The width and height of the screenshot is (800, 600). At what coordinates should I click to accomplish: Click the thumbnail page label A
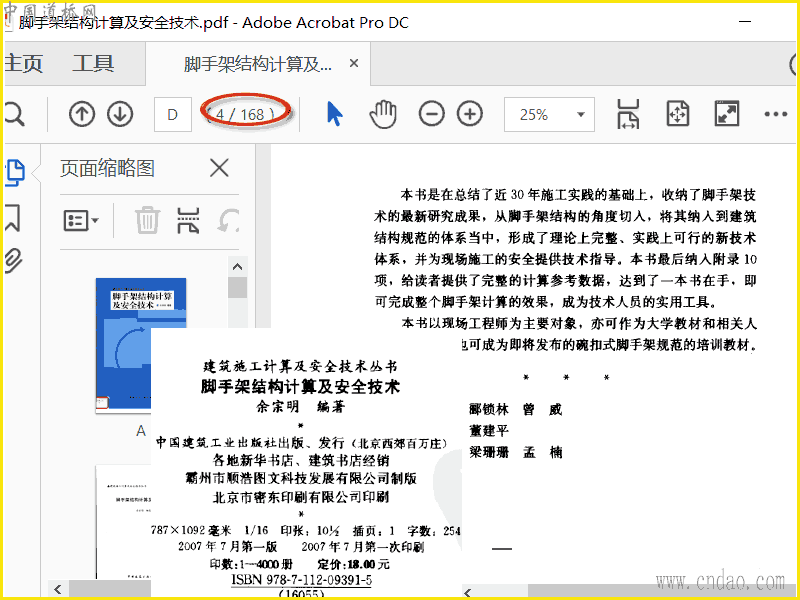coord(141,431)
